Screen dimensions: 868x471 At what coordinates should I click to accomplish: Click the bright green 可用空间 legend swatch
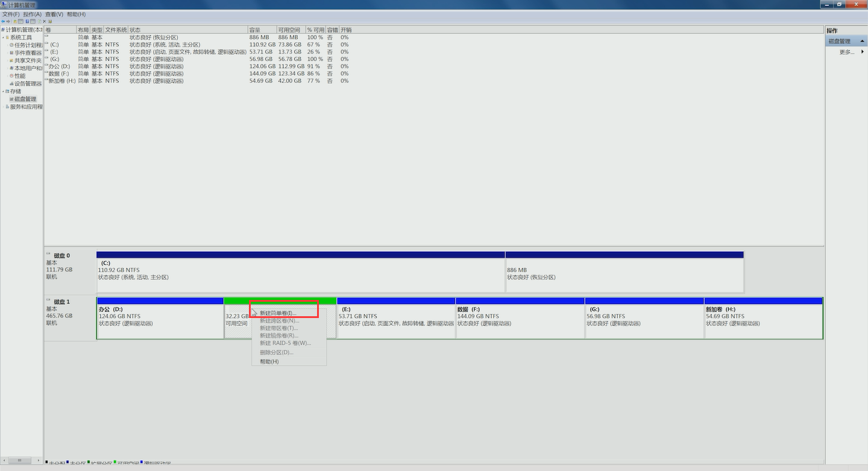[115, 462]
